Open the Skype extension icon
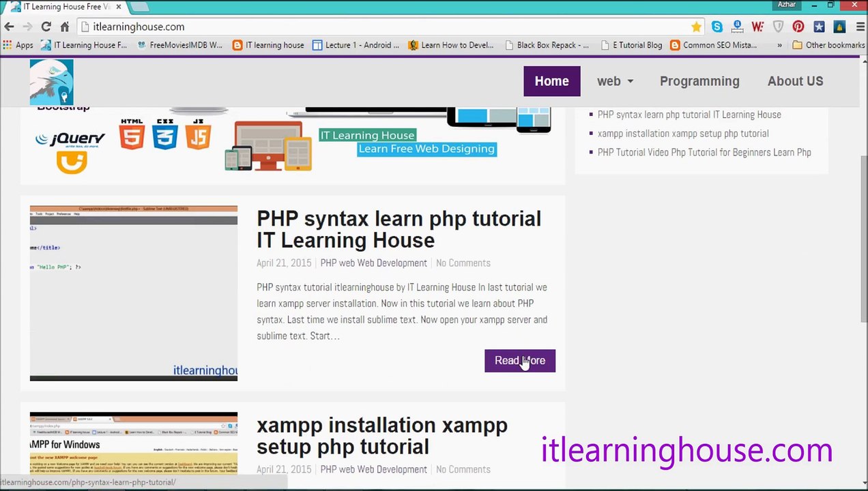The width and height of the screenshot is (868, 491). coord(717,27)
